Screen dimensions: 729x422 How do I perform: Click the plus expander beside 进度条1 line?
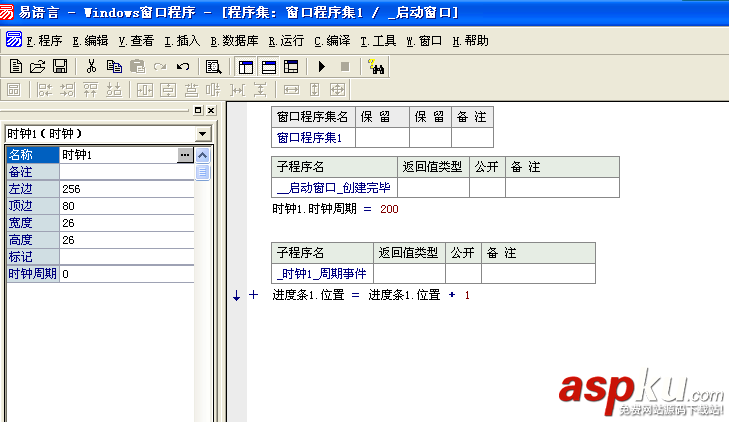(x=253, y=295)
